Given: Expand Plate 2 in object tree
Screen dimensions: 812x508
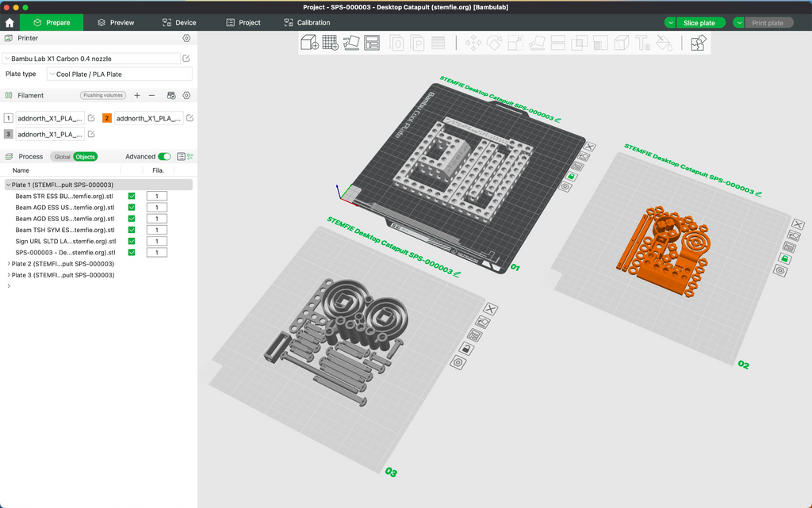Looking at the screenshot, I should 9,264.
